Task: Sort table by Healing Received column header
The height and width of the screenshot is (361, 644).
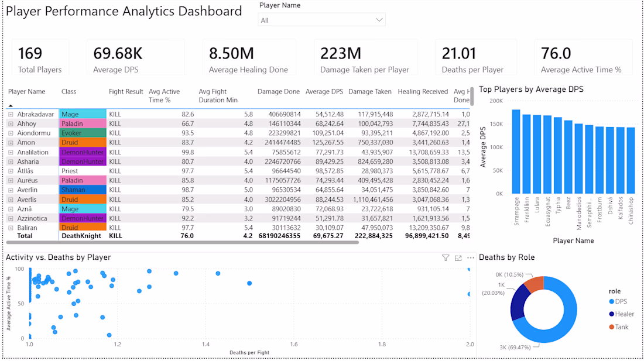Action: pyautogui.click(x=423, y=91)
